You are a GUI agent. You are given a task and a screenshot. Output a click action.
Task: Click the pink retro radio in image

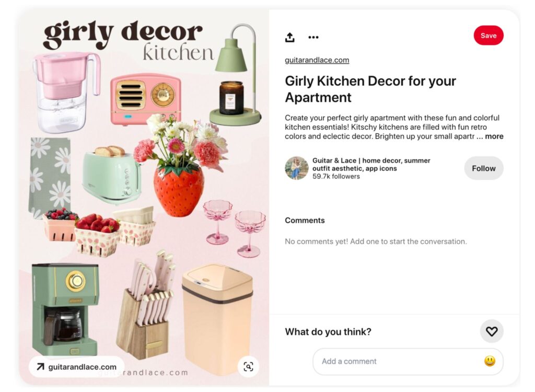[146, 99]
